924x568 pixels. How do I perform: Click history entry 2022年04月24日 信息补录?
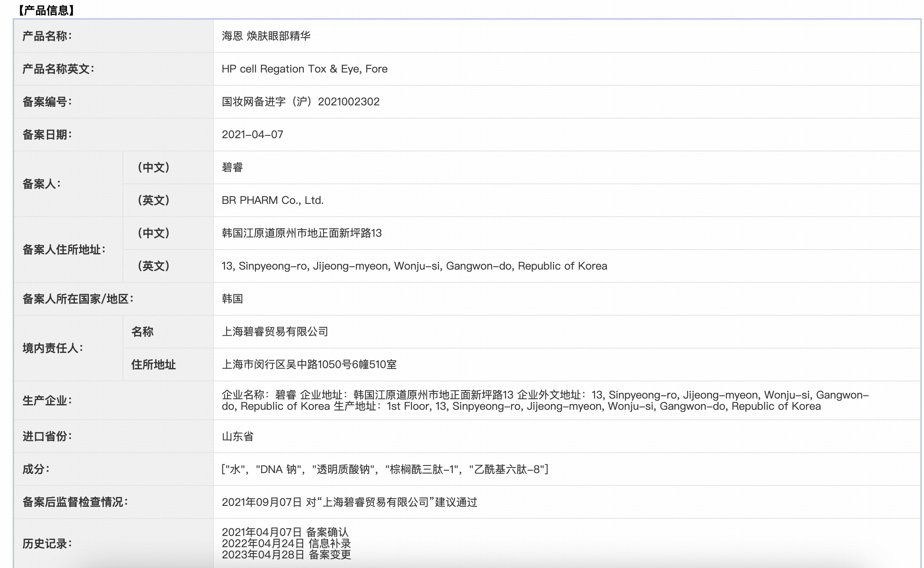click(x=286, y=544)
